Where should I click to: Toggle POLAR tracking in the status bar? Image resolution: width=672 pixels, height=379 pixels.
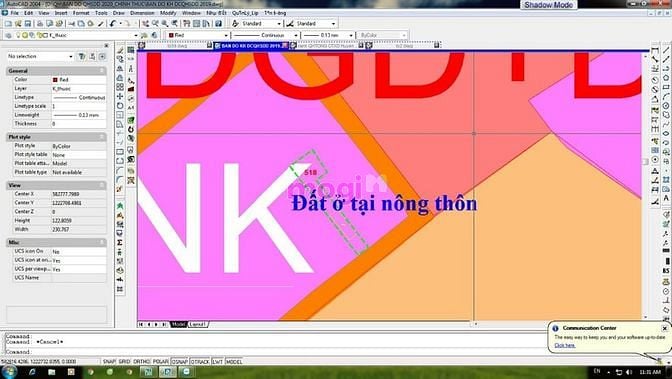161,361
